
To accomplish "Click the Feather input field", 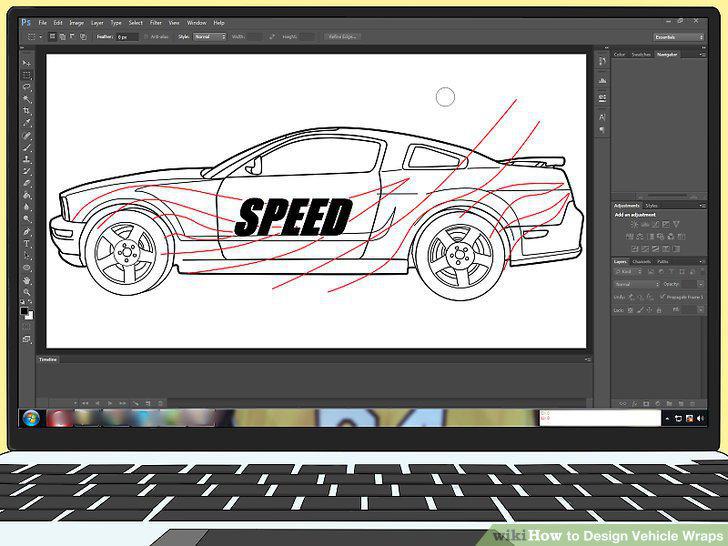I will point(127,36).
